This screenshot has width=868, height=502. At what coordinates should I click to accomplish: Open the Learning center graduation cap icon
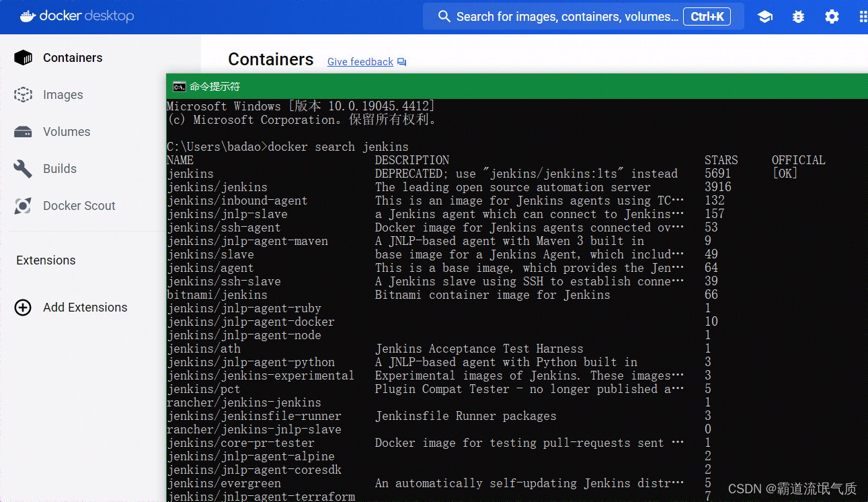[x=765, y=17]
